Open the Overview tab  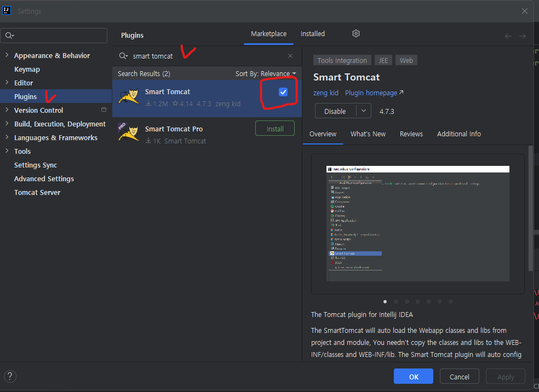[x=323, y=134]
